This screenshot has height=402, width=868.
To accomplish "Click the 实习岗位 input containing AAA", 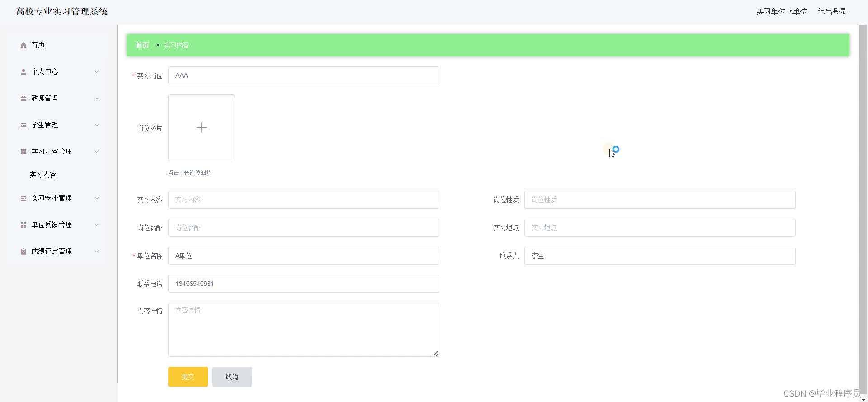I will click(x=304, y=75).
